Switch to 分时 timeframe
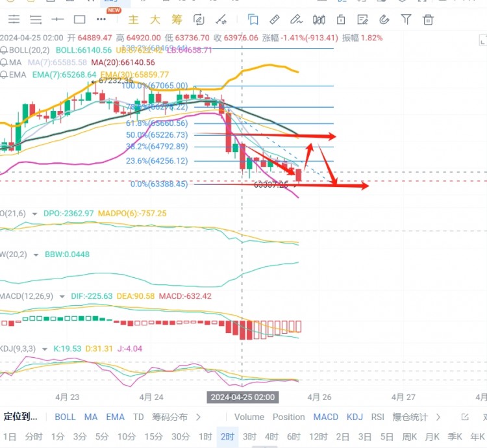 34,437
